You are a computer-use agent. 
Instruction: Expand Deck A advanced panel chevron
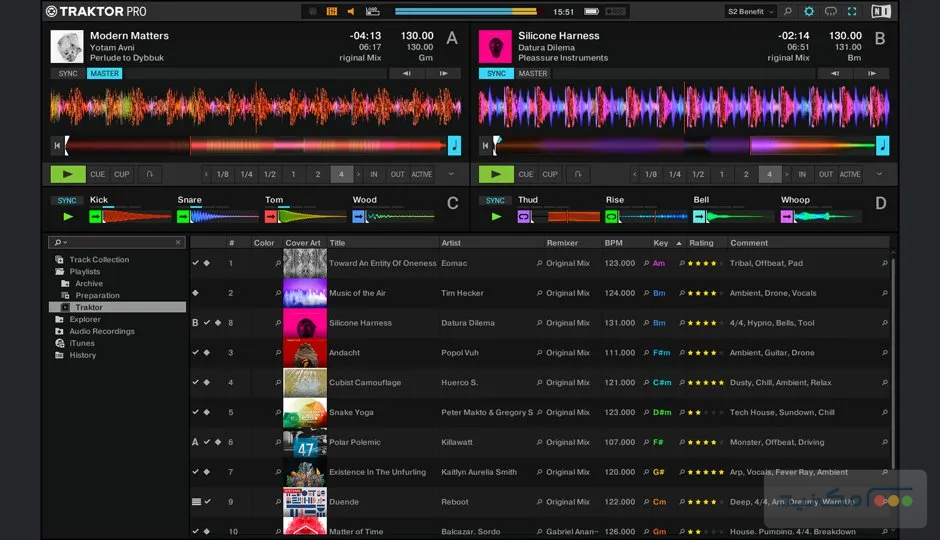tap(451, 174)
